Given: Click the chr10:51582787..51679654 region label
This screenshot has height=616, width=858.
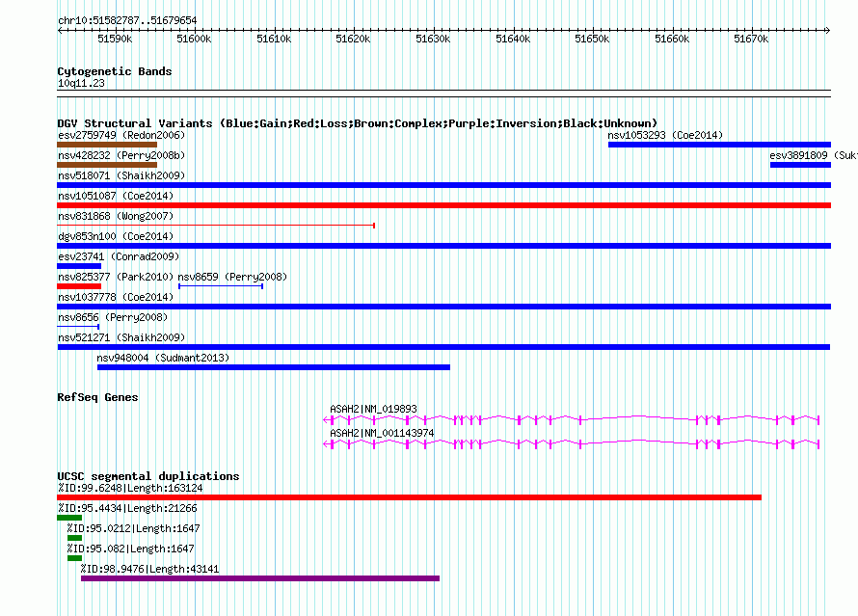Looking at the screenshot, I should coord(127,20).
